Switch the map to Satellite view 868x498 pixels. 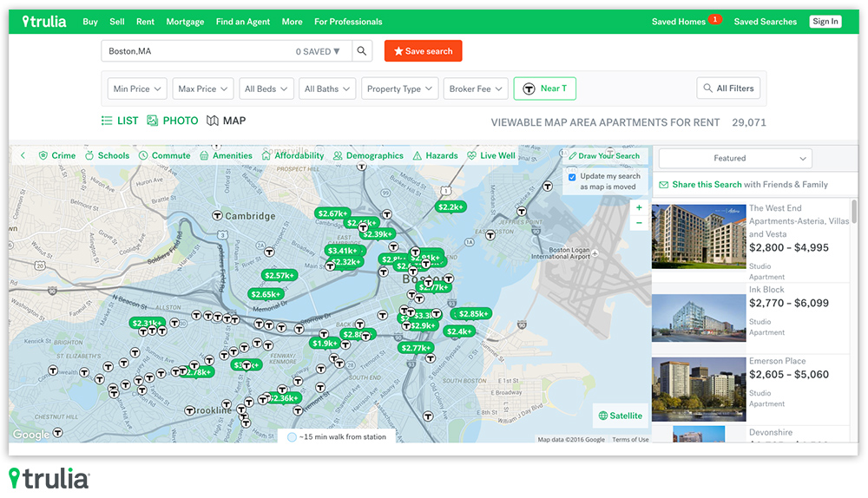(x=621, y=416)
